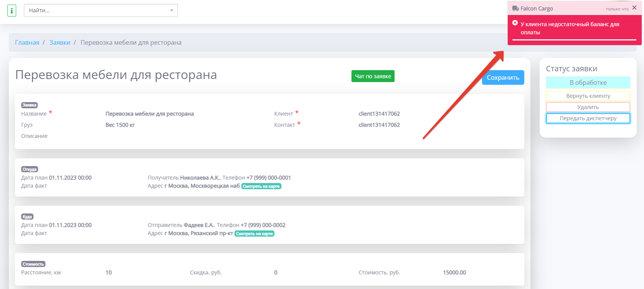View Москворецкая наб address on map
Image resolution: width=644 pixels, height=289 pixels.
[x=261, y=187]
